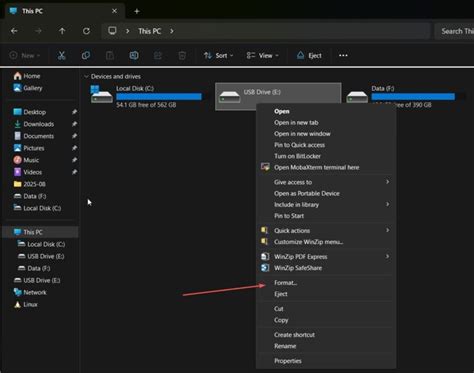The width and height of the screenshot is (474, 373).
Task: Open the Sort dropdown
Action: [x=218, y=55]
